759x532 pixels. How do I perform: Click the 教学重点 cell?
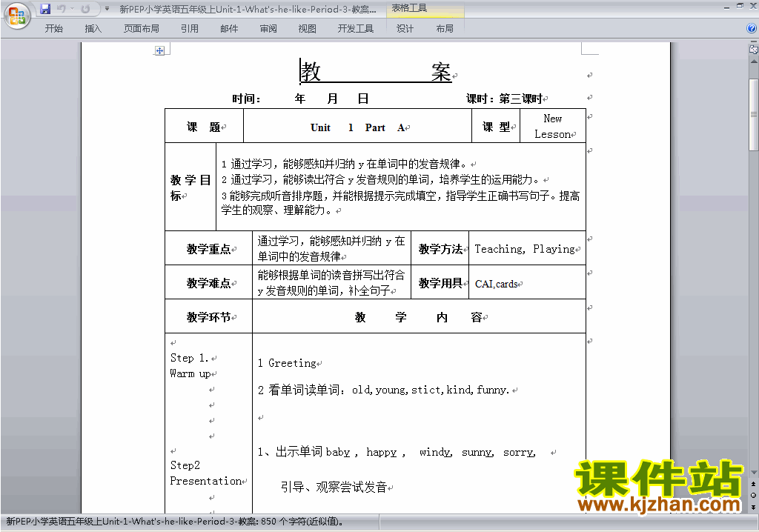(208, 248)
